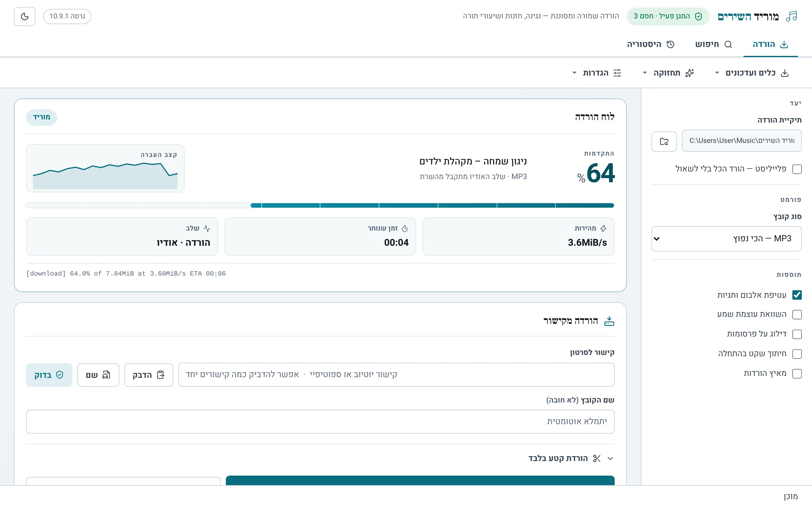Click the בדוק check button
The image size is (812, 508).
pyautogui.click(x=49, y=375)
